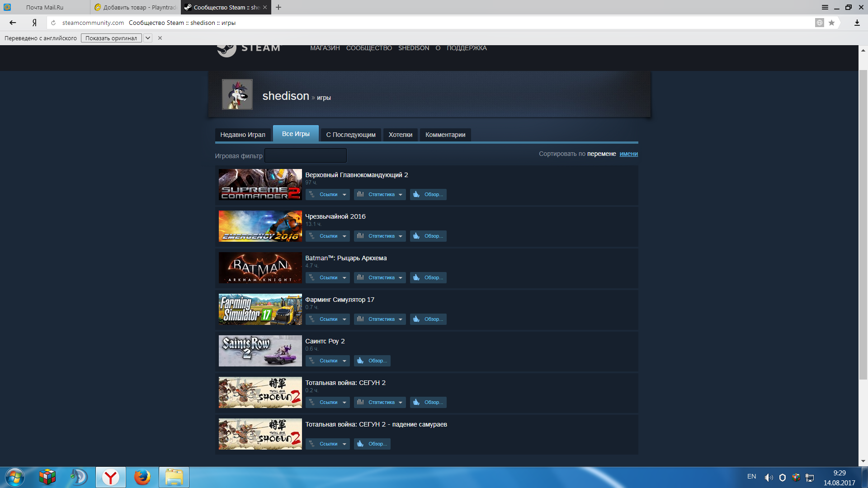Expand 'Ссылки' dropdown for Саинтс Роу 2
The image size is (868, 488).
[x=328, y=361]
